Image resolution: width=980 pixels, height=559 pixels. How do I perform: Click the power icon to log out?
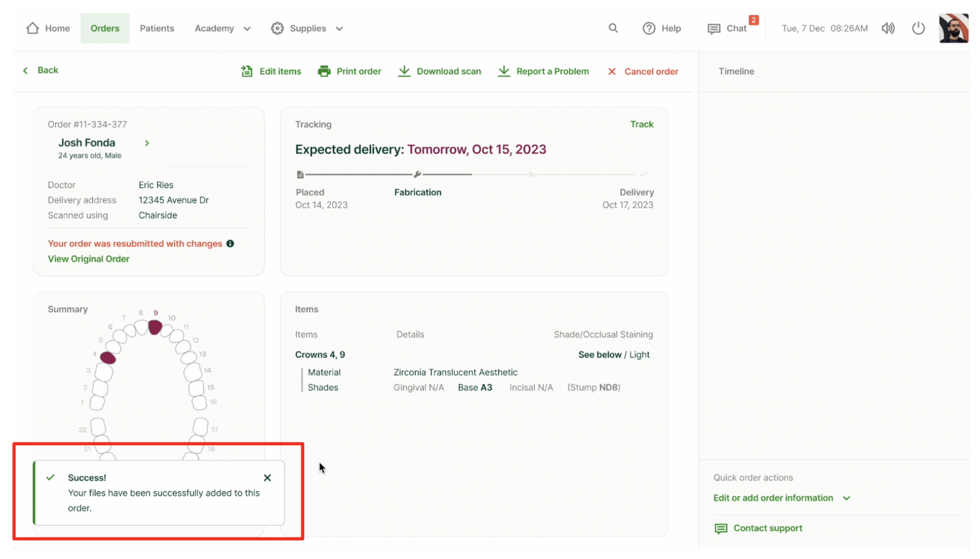(x=918, y=29)
